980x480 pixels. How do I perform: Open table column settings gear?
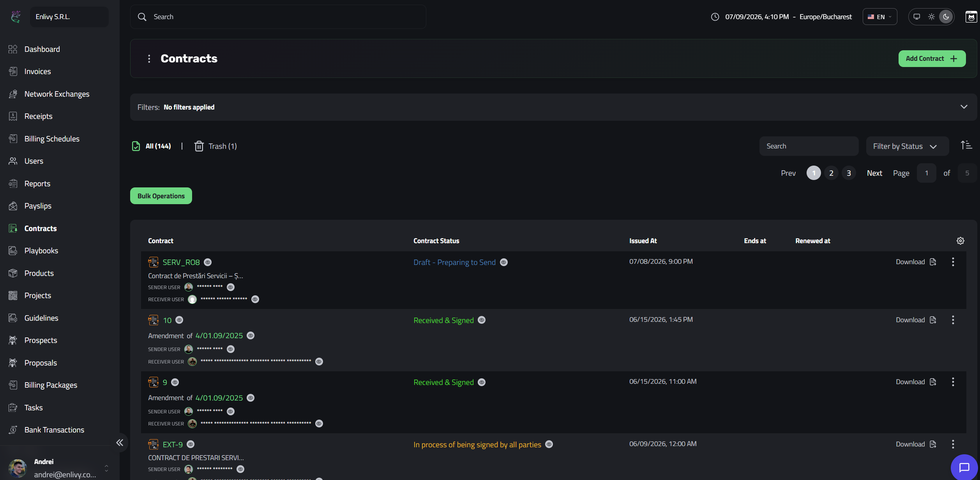(960, 241)
